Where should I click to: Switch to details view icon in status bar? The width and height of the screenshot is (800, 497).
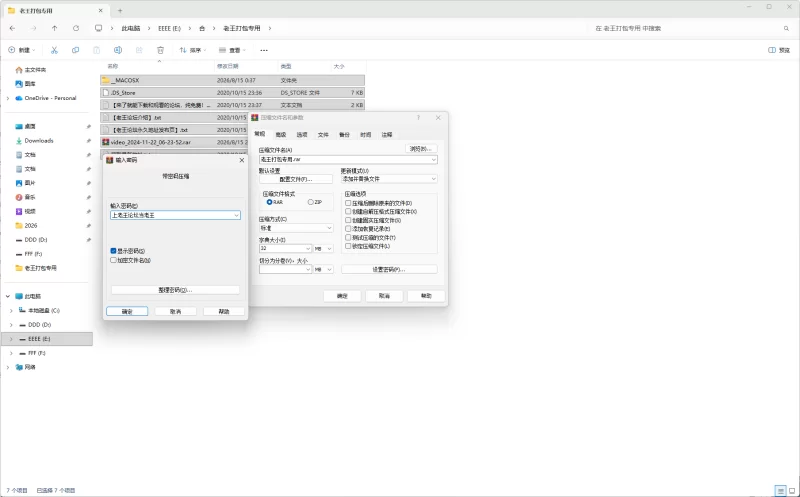[780, 490]
